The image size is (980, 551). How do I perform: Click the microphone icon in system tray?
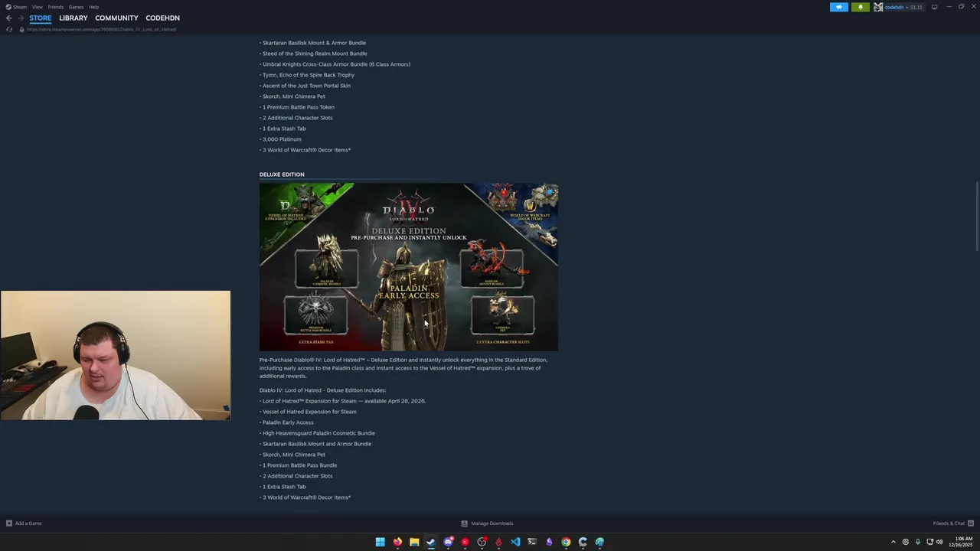point(918,542)
